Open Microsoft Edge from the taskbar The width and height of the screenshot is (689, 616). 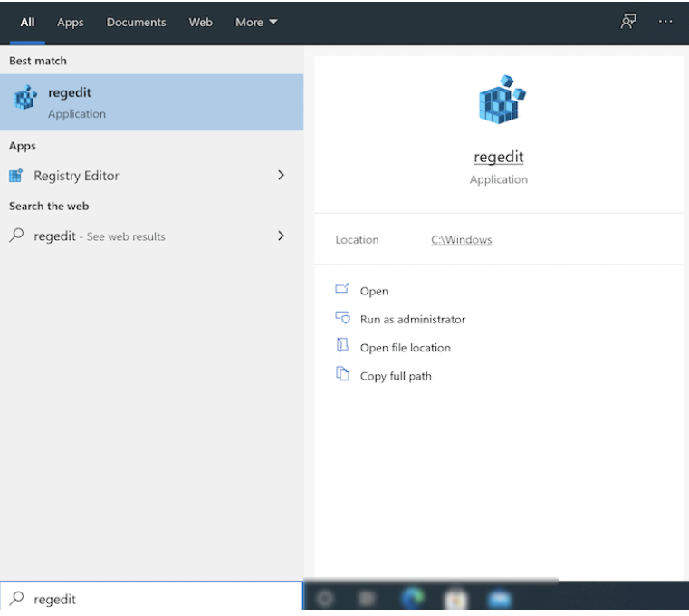[x=413, y=598]
